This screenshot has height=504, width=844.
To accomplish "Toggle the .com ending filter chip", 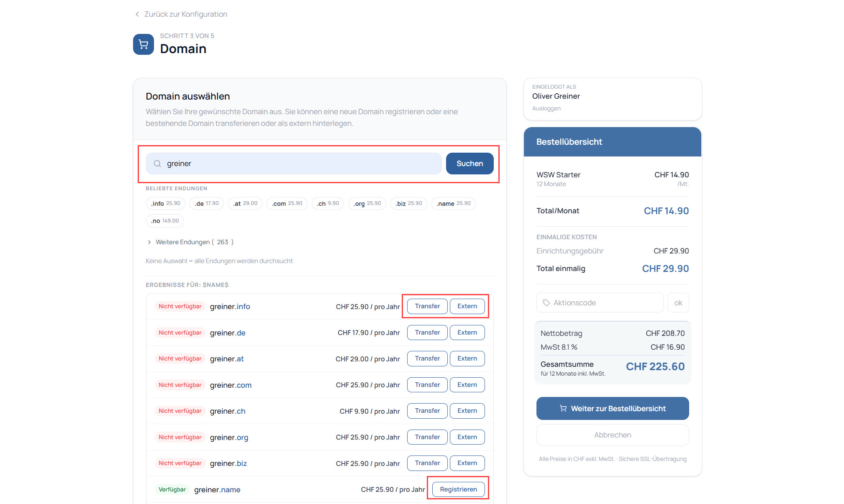I will (287, 204).
